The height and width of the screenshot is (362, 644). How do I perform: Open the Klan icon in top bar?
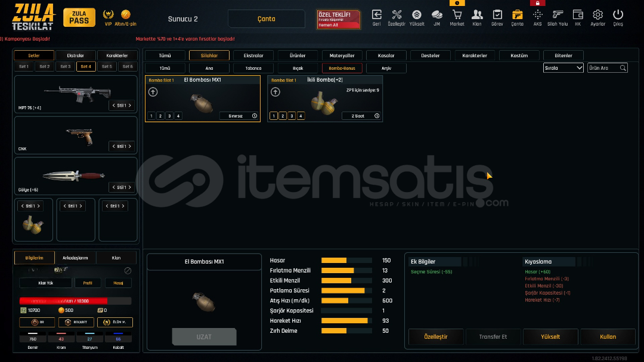point(476,15)
